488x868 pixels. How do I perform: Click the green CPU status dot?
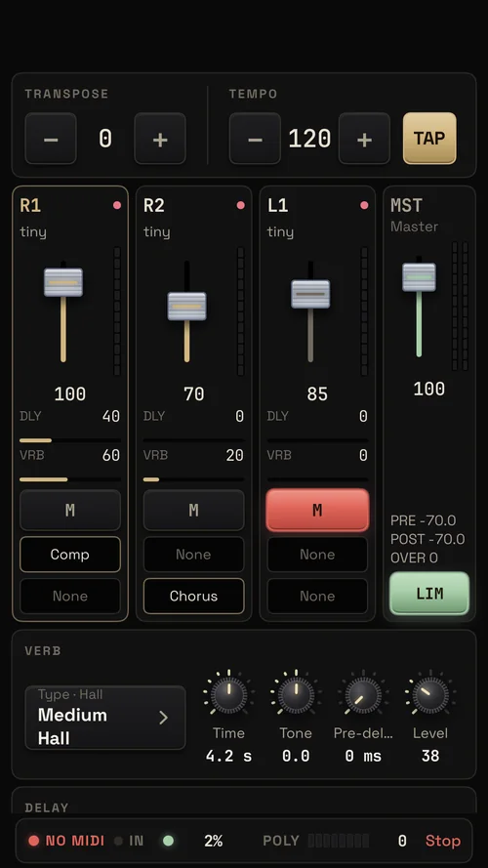(x=168, y=841)
